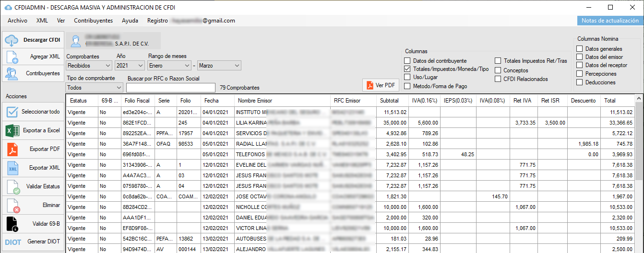This screenshot has width=644, height=253.
Task: Click the Eliminar document icon
Action: click(12, 205)
